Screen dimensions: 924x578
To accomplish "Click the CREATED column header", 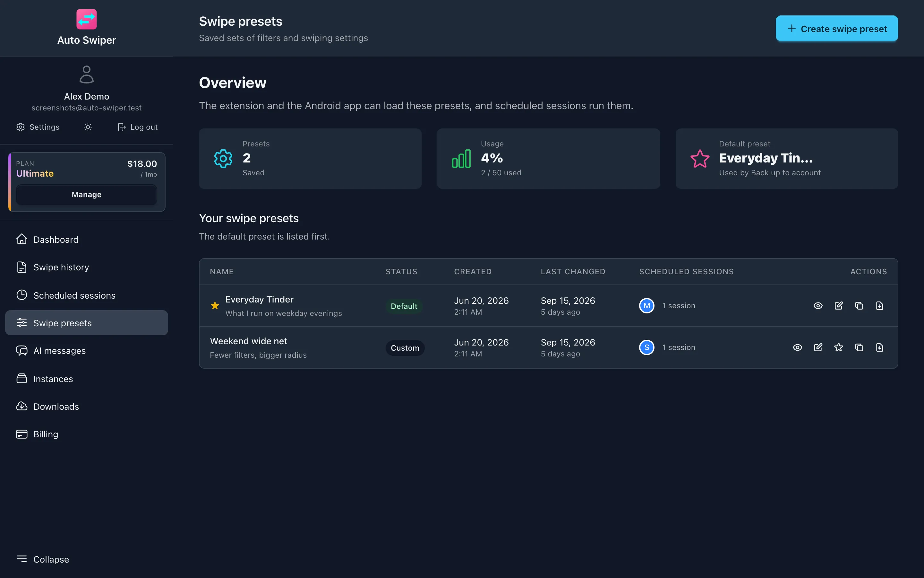I will tap(473, 271).
